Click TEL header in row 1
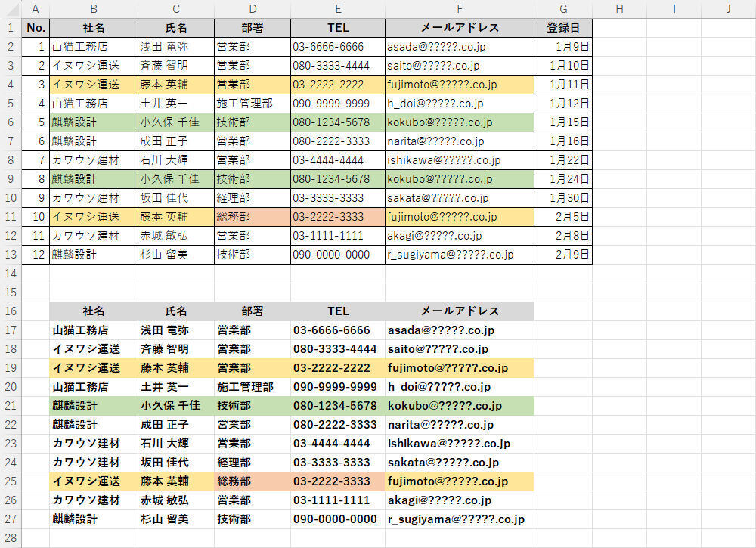The height and width of the screenshot is (548, 756). click(338, 28)
